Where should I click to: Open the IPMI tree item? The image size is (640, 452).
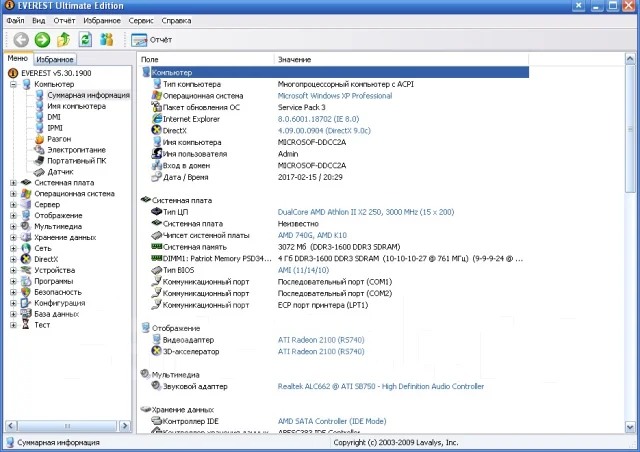(x=55, y=128)
